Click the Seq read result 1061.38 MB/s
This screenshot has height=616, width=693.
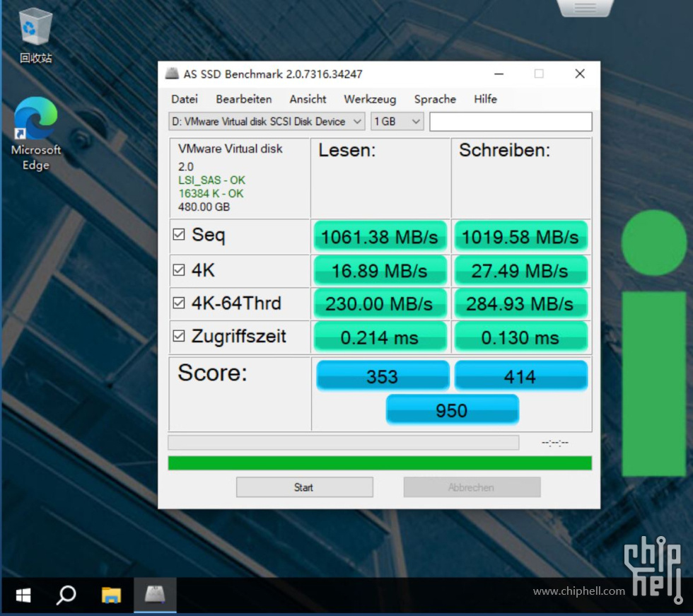(x=380, y=237)
